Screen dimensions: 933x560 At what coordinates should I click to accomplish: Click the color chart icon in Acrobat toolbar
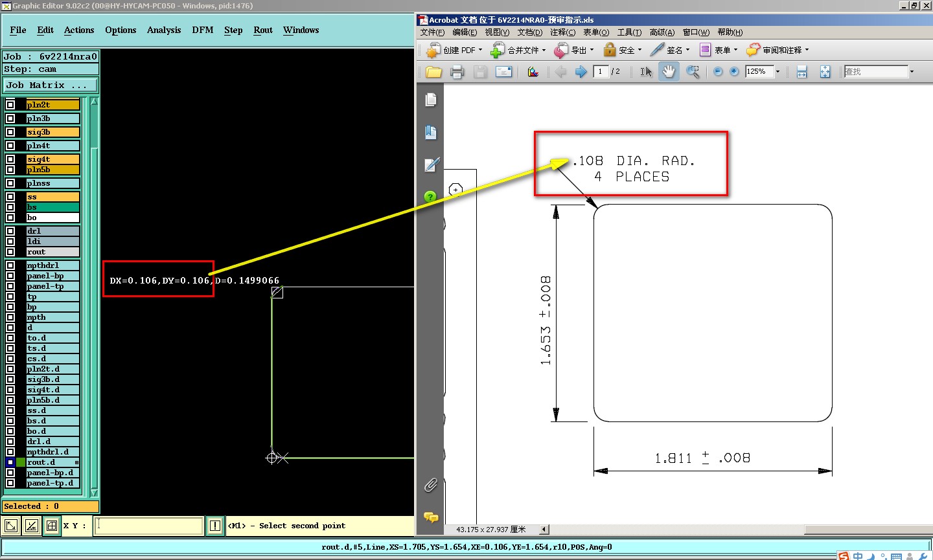(533, 72)
